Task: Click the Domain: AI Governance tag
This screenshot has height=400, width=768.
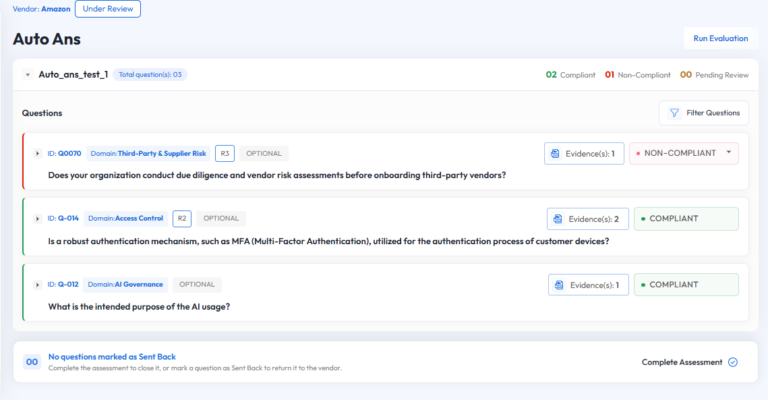Action: coord(125,284)
